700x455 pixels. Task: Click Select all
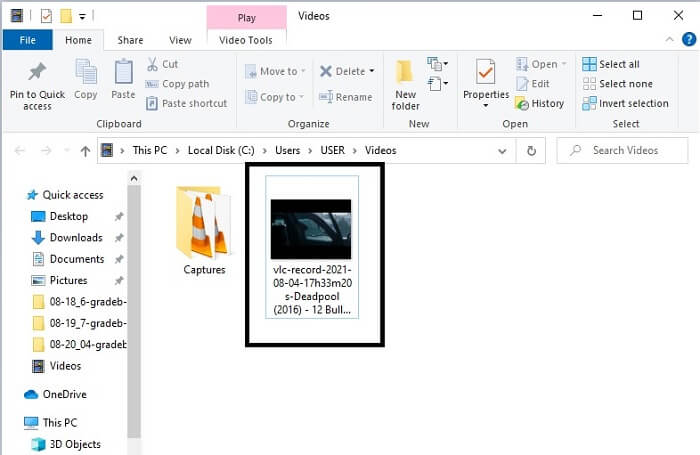pyautogui.click(x=611, y=64)
